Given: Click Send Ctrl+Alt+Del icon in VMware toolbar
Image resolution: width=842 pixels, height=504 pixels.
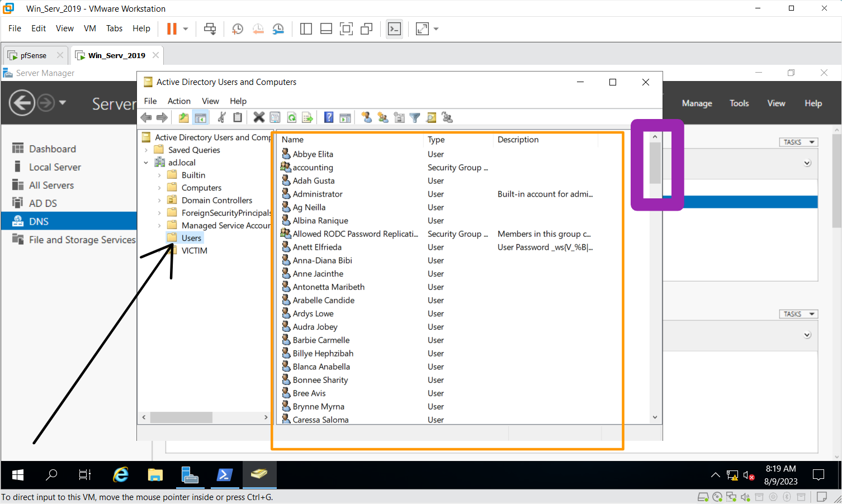Looking at the screenshot, I should [210, 28].
